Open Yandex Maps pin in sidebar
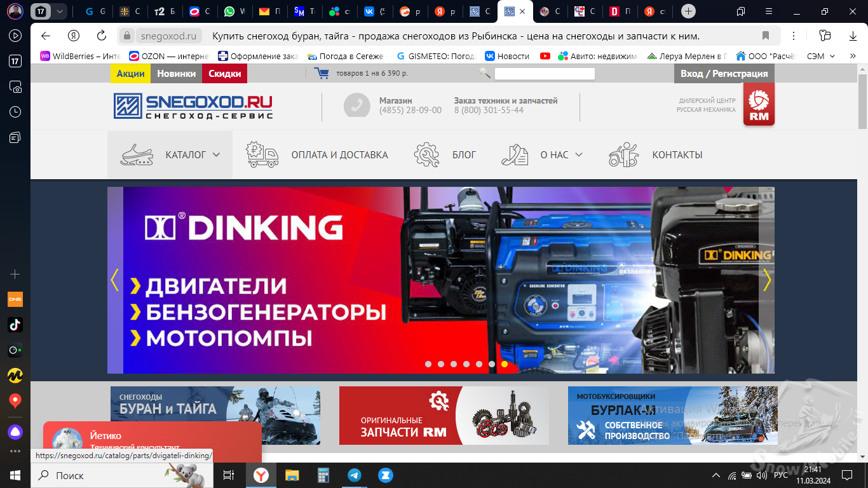Viewport: 868px width, 488px height. click(x=15, y=400)
